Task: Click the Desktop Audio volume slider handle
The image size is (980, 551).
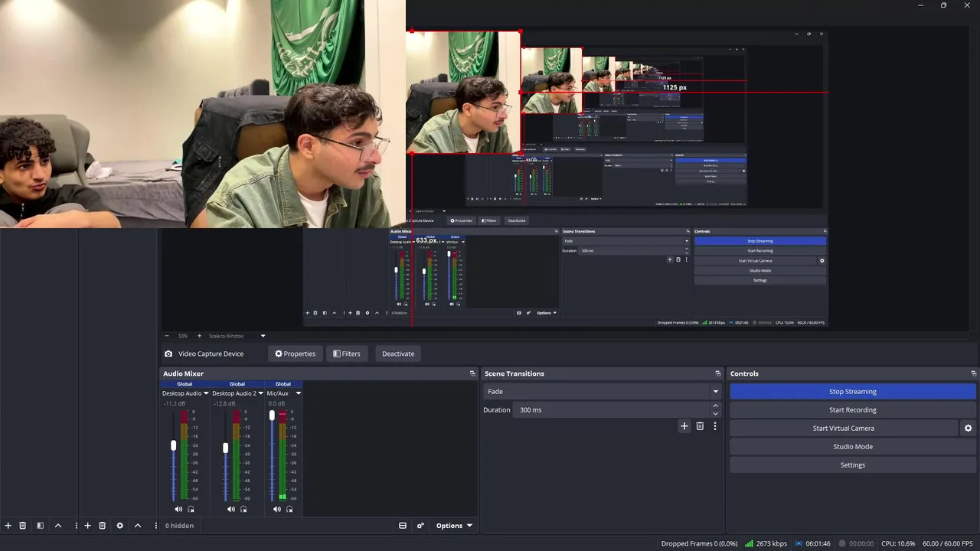Action: 174,445
